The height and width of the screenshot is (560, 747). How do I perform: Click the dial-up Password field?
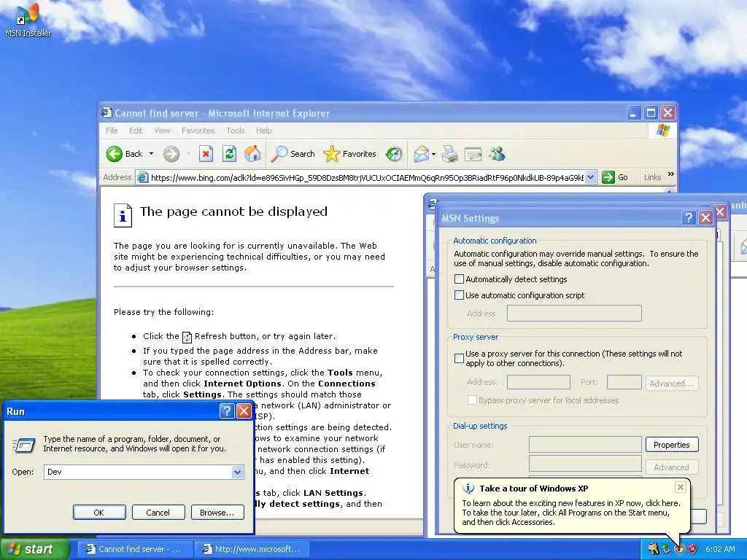pos(586,464)
